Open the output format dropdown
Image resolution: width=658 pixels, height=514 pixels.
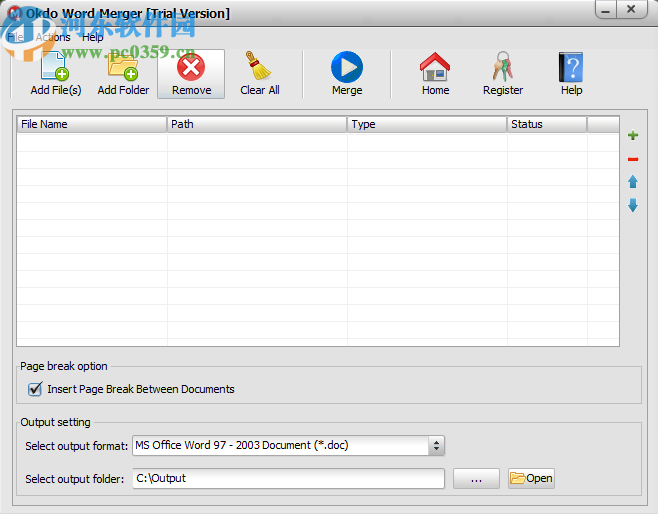point(436,445)
